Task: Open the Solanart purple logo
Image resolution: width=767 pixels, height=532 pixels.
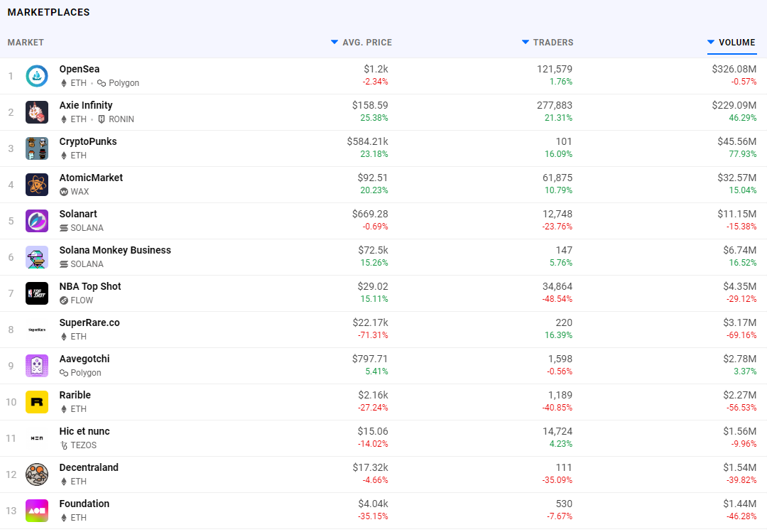Action: pos(37,221)
